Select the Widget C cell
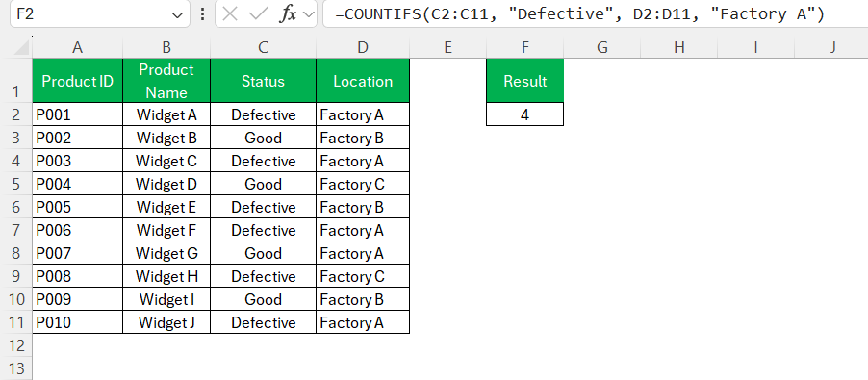The width and height of the screenshot is (868, 380). pyautogui.click(x=166, y=161)
